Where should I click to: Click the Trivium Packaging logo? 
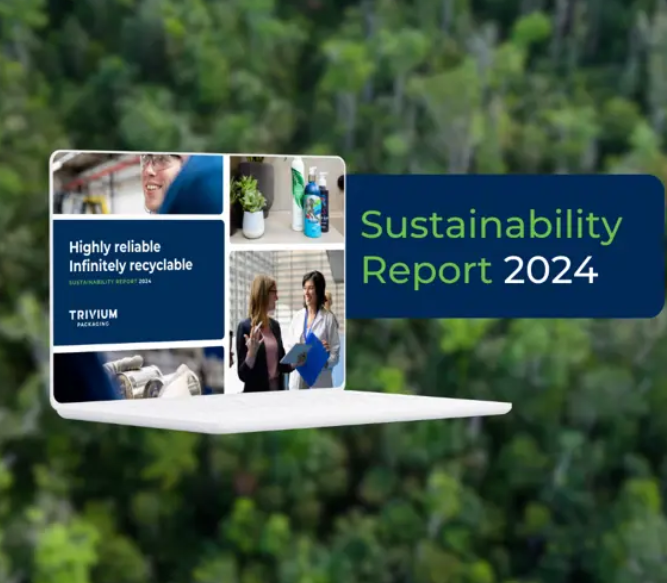pyautogui.click(x=93, y=318)
